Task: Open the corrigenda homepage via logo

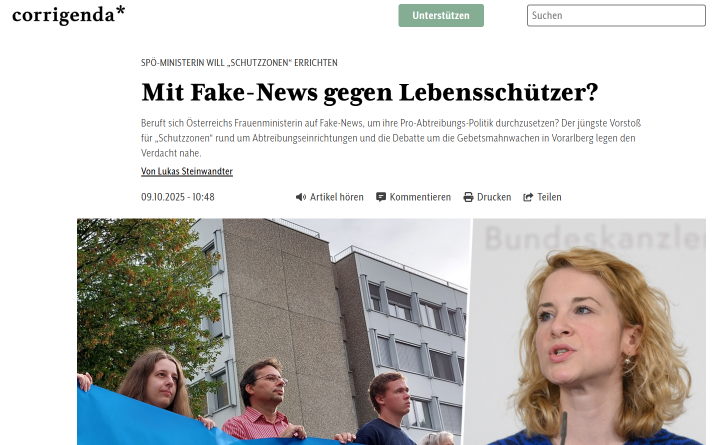Action: (68, 15)
